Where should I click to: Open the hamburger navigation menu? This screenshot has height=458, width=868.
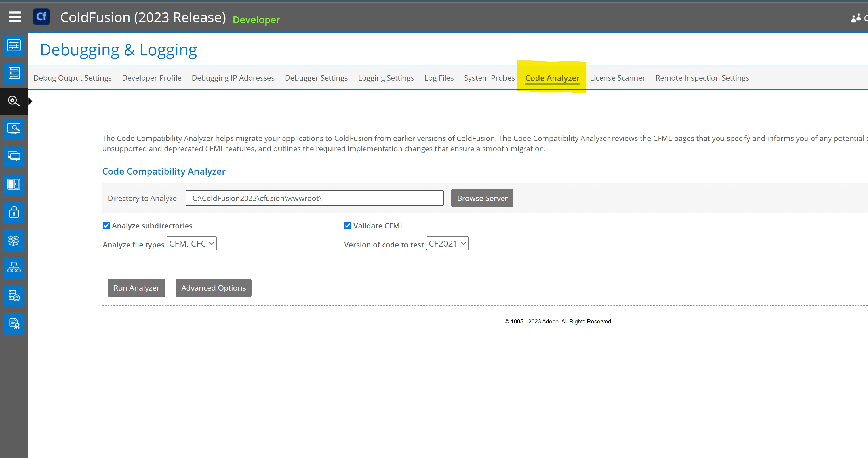coord(15,17)
